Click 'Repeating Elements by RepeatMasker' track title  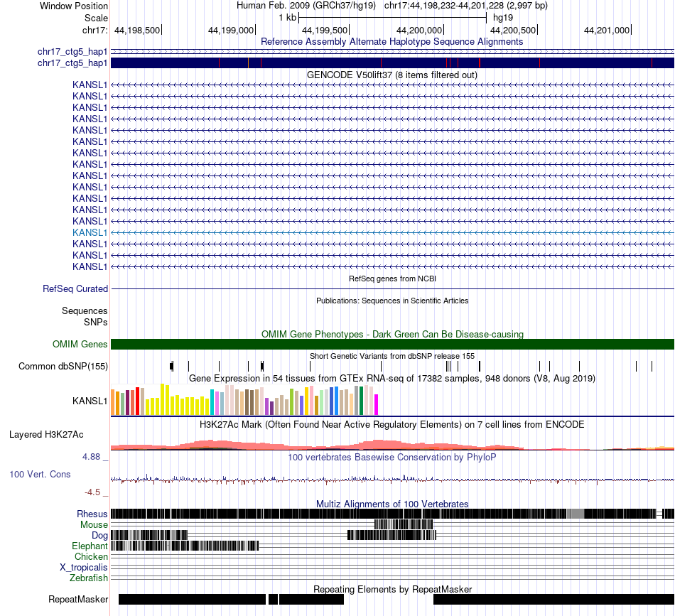(x=392, y=589)
